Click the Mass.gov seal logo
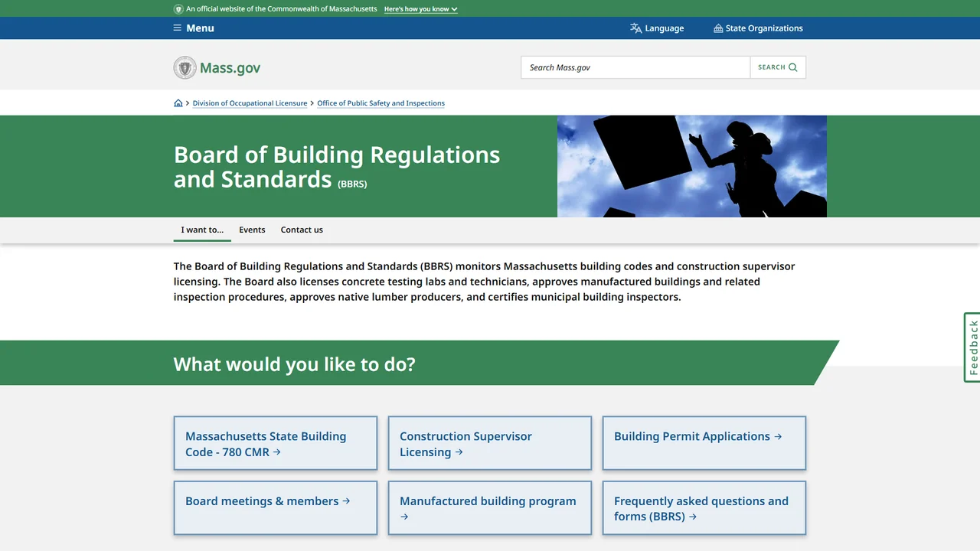This screenshot has width=980, height=551. pyautogui.click(x=185, y=67)
